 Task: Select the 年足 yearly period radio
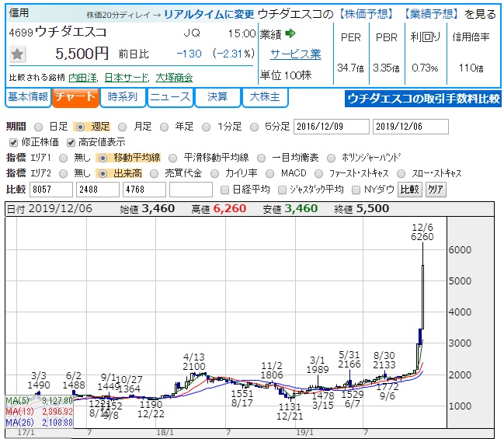165,127
